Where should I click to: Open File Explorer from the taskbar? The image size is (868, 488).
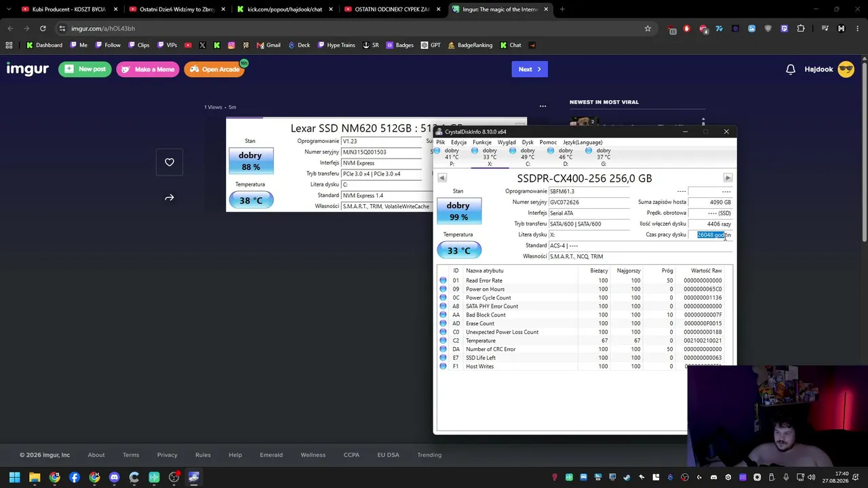click(35, 477)
